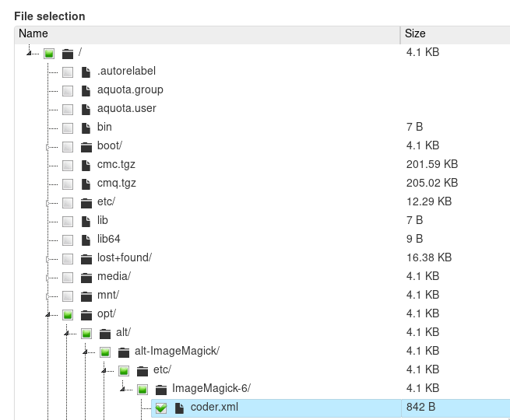Check the etc/ top-level folder checkbox
Viewport: 510px width, 420px height.
[68, 203]
